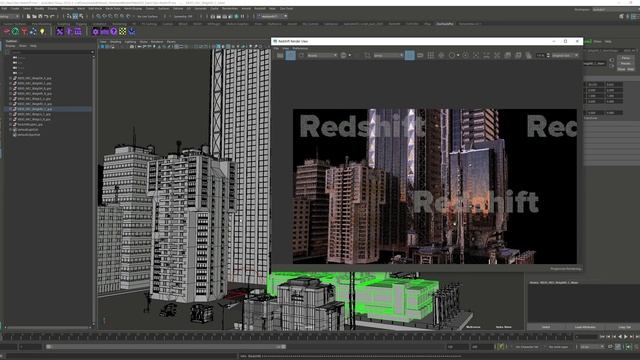This screenshot has height=360, width=640.
Task: Click the green checkered shelf icon
Action: click(122, 31)
